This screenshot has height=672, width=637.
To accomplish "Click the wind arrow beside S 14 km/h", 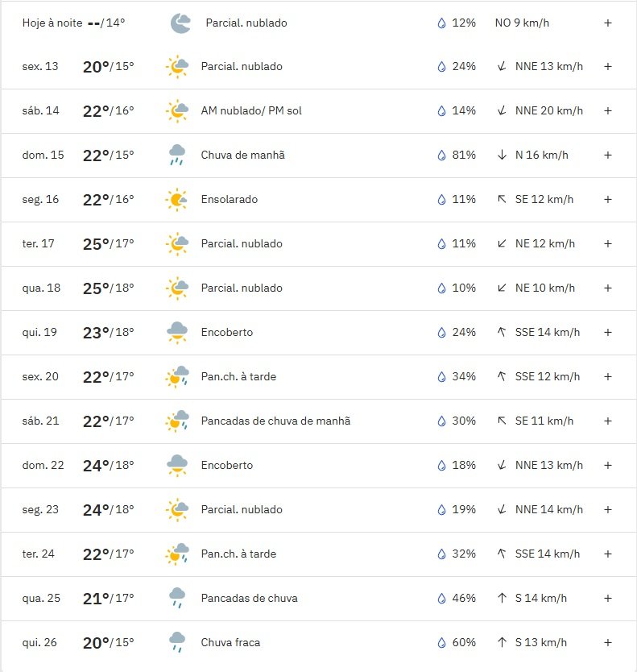I will [x=502, y=598].
